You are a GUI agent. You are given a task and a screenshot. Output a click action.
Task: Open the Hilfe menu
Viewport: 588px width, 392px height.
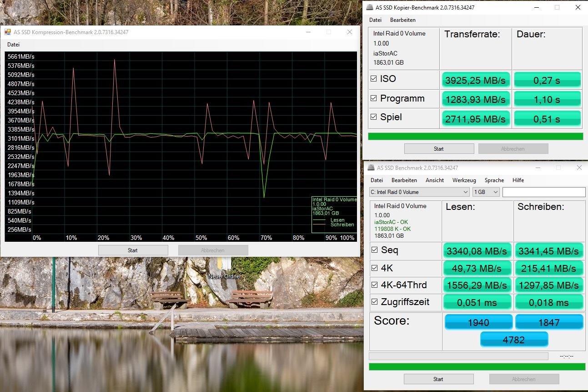tap(518, 180)
